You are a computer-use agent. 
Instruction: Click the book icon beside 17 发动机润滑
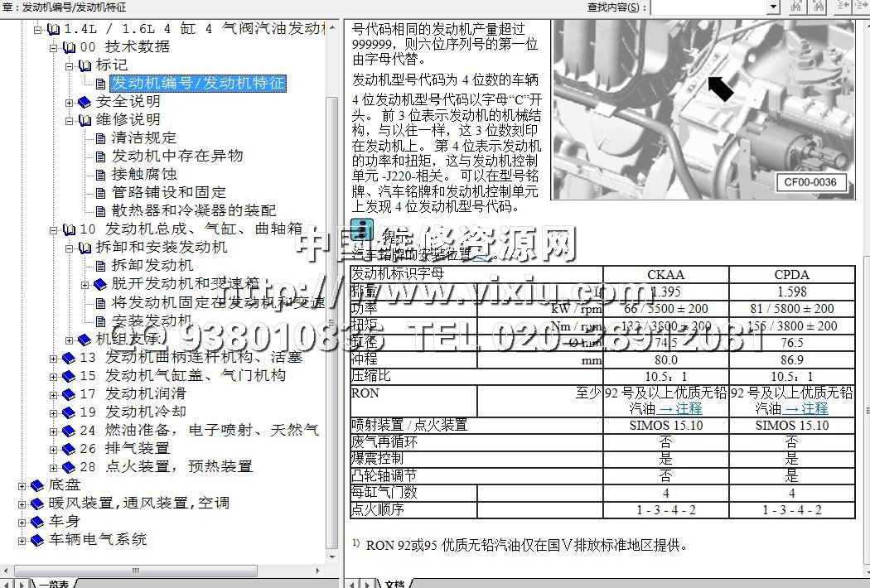point(68,393)
